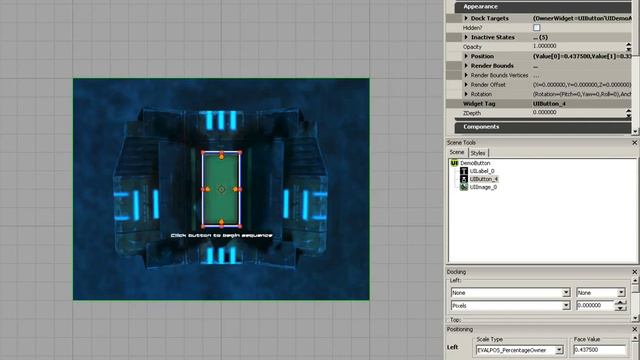640x360 pixels.
Task: Close the Docking panel
Action: coord(634,272)
